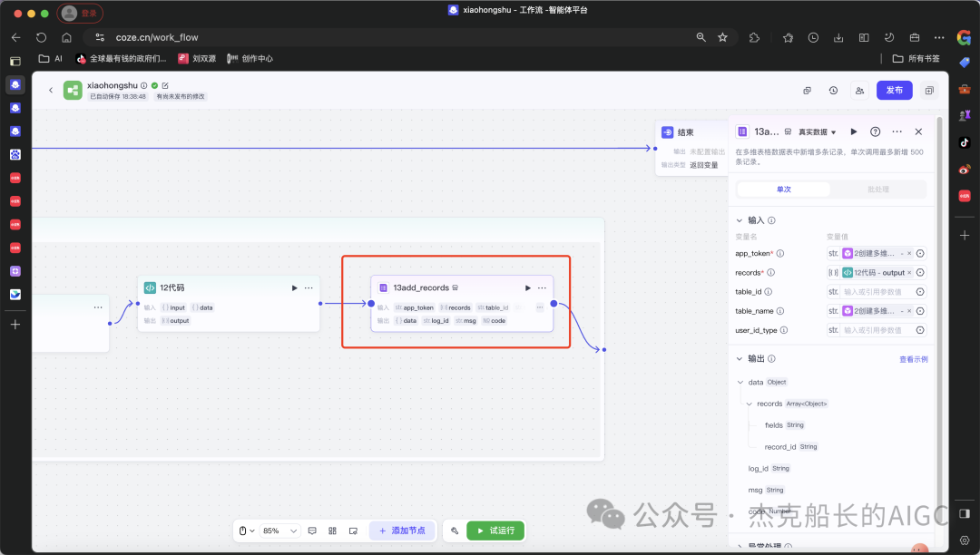Click the table_id parameter input field
980x555 pixels.
pyautogui.click(x=877, y=291)
